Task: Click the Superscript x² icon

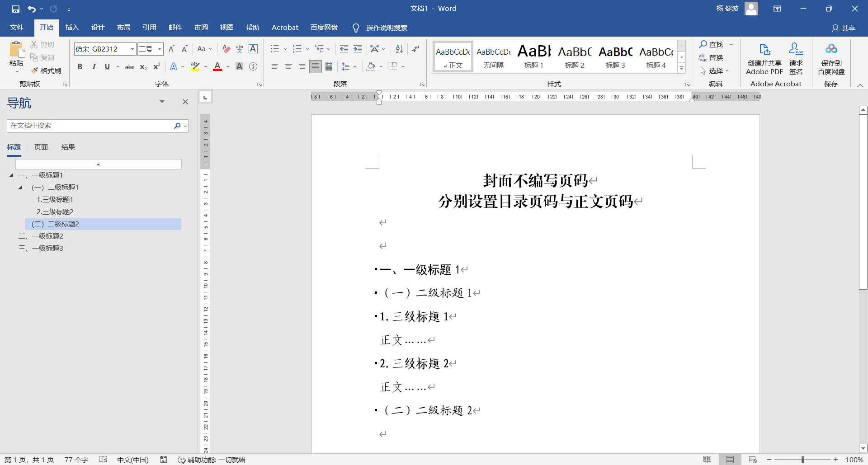Action: tap(157, 67)
